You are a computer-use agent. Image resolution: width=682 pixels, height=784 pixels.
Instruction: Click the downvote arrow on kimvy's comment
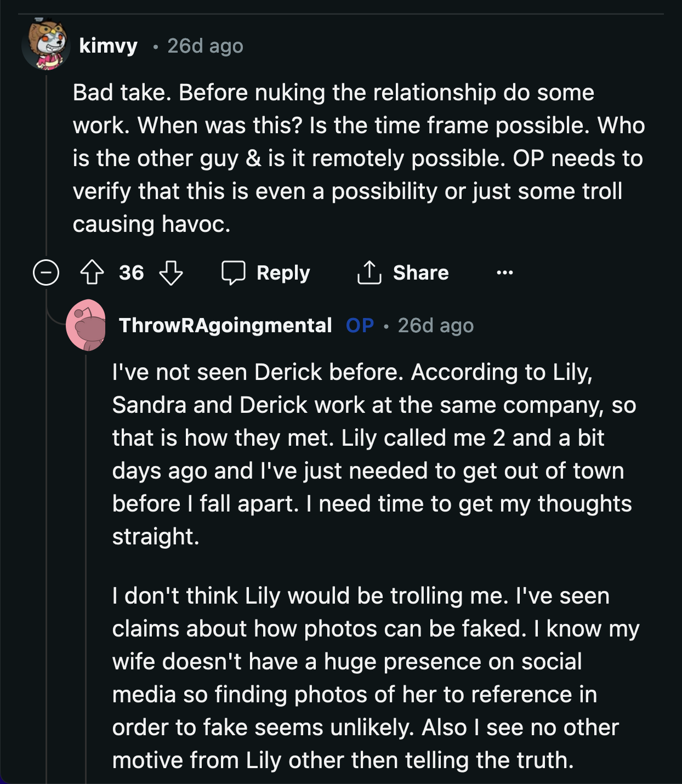pyautogui.click(x=170, y=272)
